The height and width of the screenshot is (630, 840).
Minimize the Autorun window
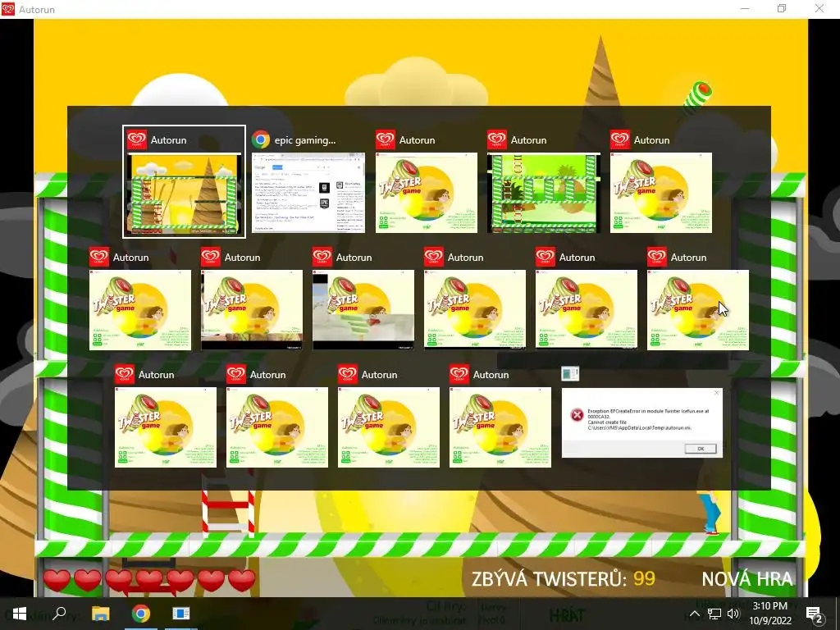tap(745, 8)
